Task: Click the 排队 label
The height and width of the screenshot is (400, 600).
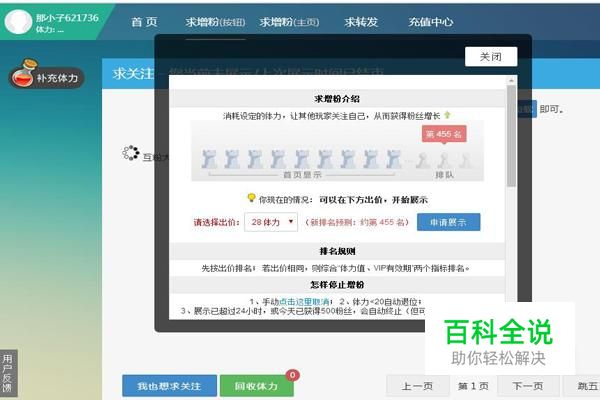Action: [x=444, y=175]
